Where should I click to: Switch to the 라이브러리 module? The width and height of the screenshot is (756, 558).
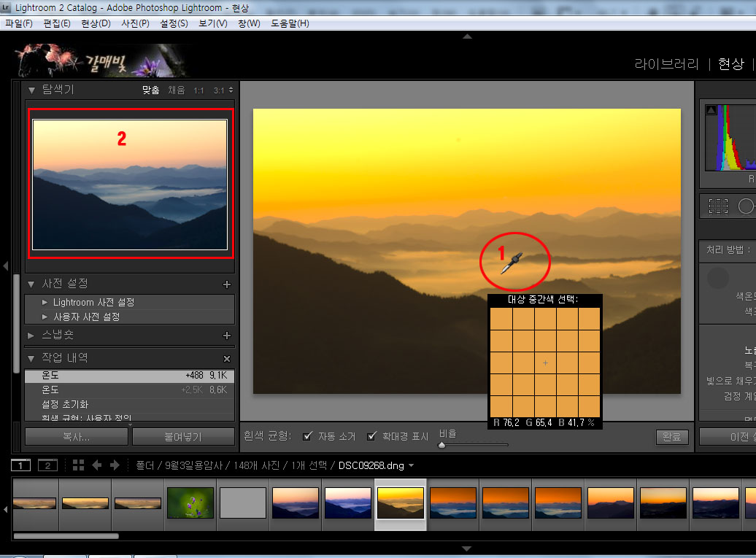(666, 63)
